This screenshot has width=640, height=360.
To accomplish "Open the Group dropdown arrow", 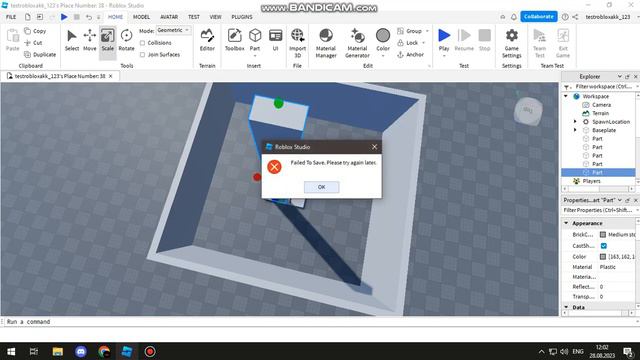I will (427, 31).
